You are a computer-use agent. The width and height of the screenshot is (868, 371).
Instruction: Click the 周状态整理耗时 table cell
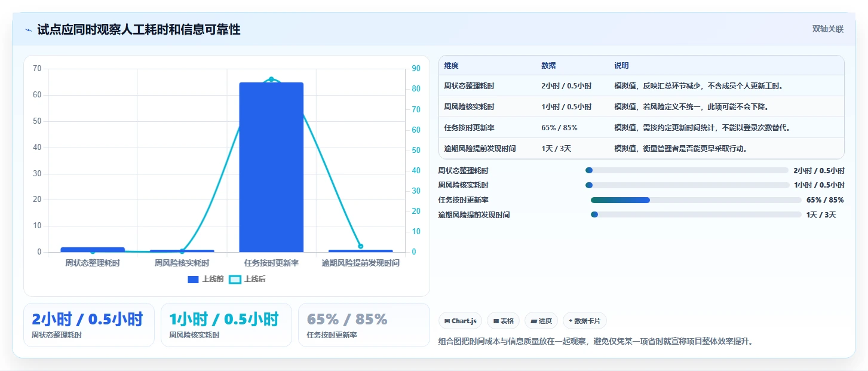pyautogui.click(x=469, y=86)
